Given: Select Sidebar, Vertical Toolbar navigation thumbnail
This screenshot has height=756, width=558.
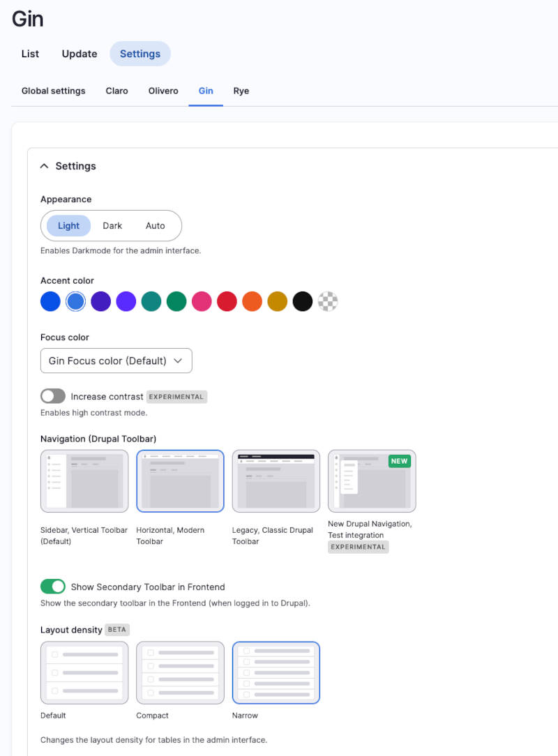Looking at the screenshot, I should [x=84, y=481].
